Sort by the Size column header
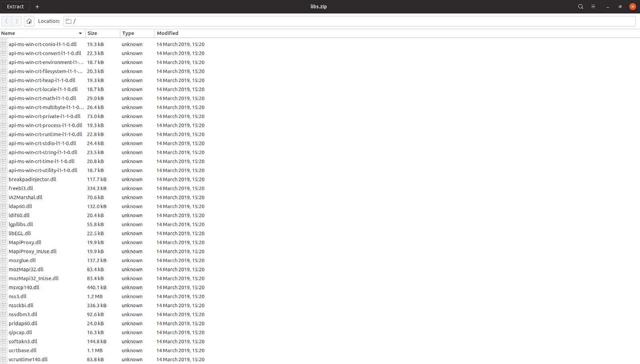The image size is (640, 364). tap(92, 33)
